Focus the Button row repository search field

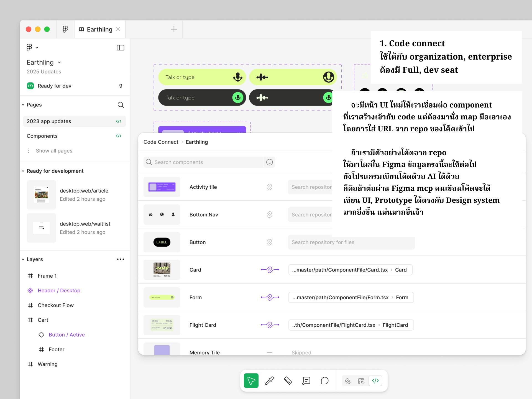pyautogui.click(x=351, y=242)
